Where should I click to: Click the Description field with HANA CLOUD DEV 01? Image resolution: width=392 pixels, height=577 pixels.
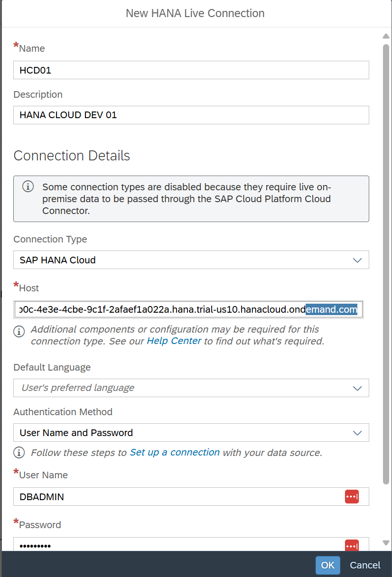tap(191, 115)
